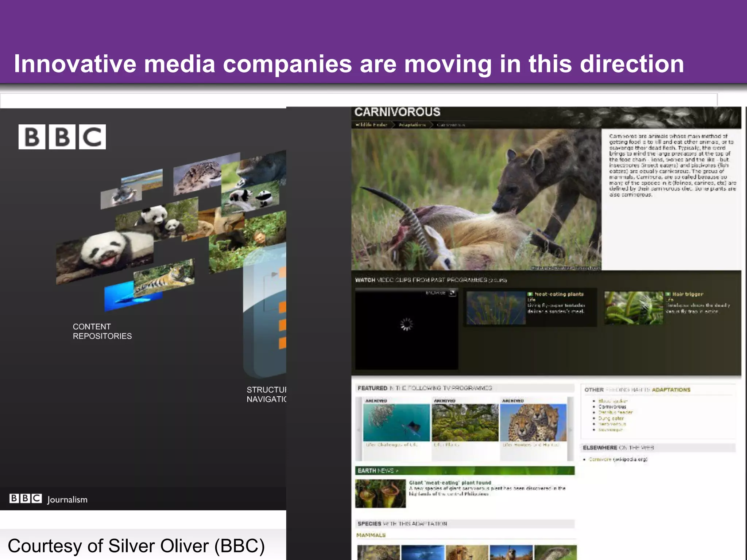
Task: Open the Adaptations breadcrumb link
Action: tap(412, 125)
